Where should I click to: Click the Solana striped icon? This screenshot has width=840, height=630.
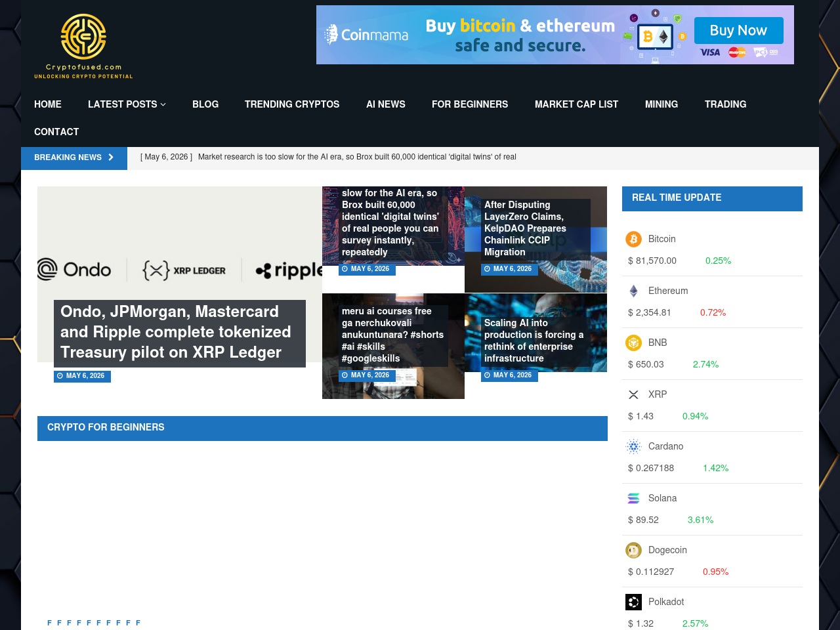pyautogui.click(x=633, y=499)
